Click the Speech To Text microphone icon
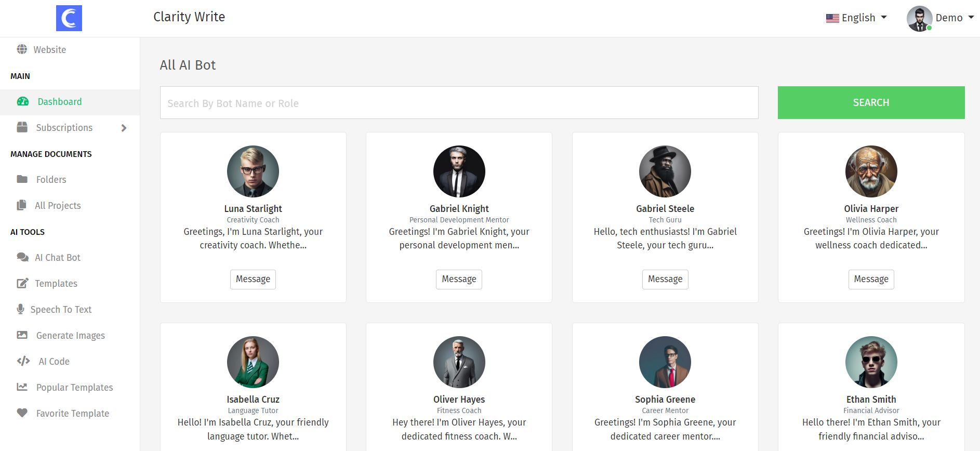The image size is (980, 451). point(21,309)
